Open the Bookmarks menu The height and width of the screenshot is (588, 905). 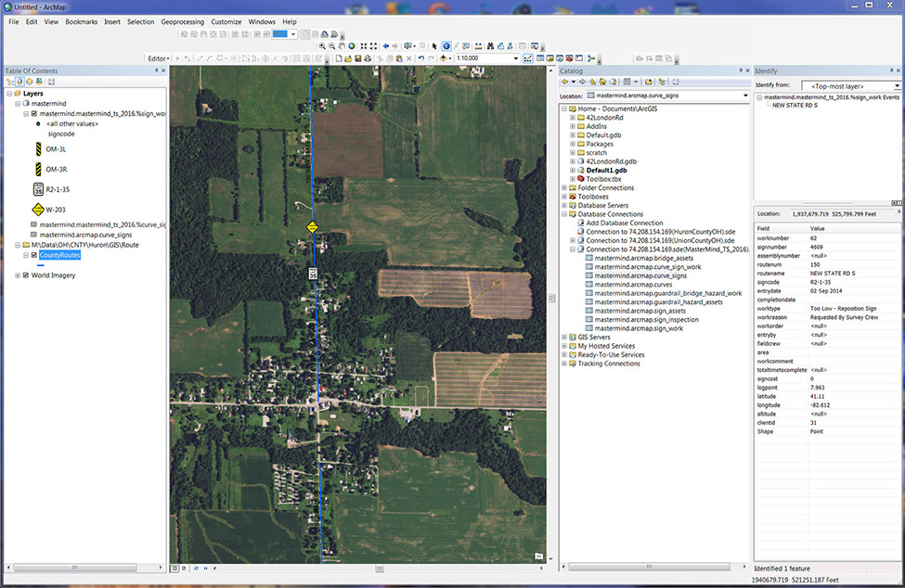(x=82, y=21)
